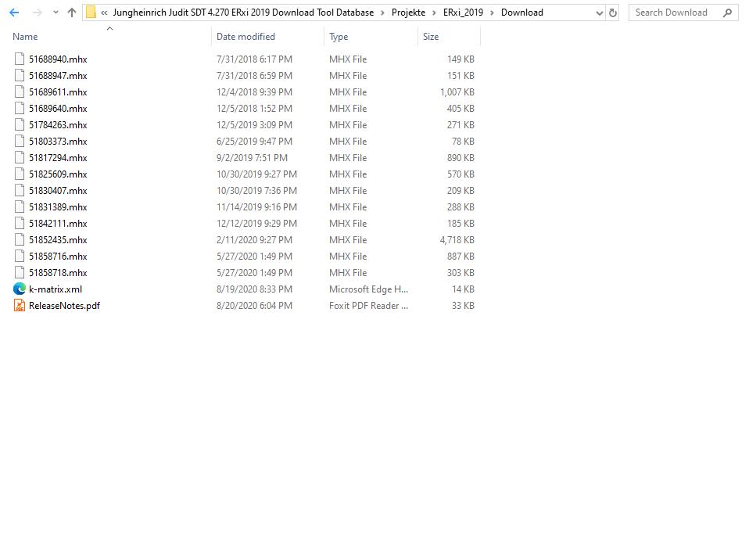This screenshot has width=749, height=560.
Task: Navigate to ERxi_2019 breadcrumb
Action: pyautogui.click(x=463, y=13)
